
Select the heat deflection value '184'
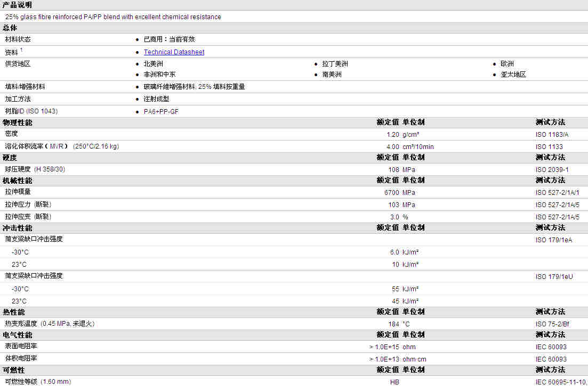click(394, 324)
